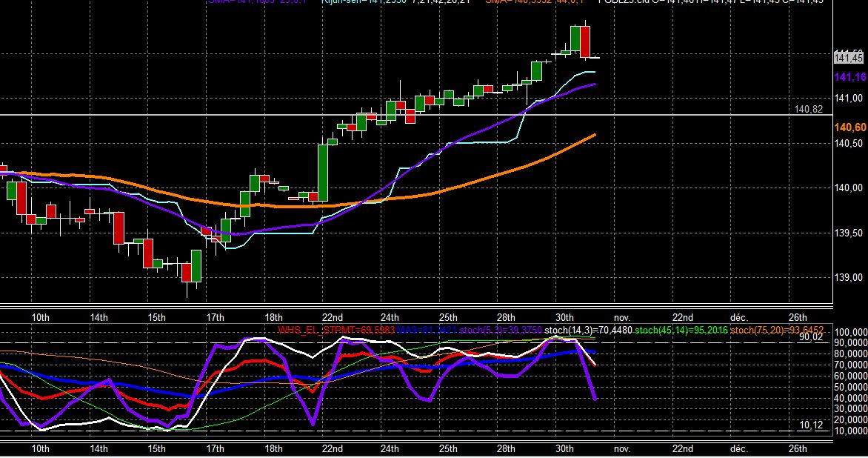Click 24th on the bottom indicator date axis
The width and height of the screenshot is (868, 458).
[390, 448]
